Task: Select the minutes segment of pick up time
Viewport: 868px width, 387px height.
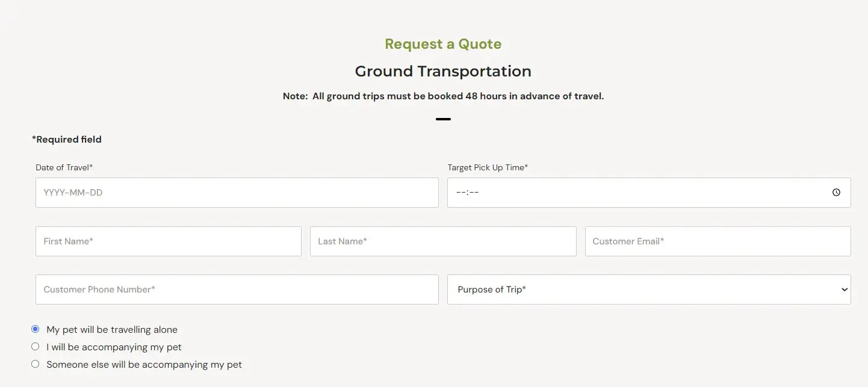Action: [473, 193]
